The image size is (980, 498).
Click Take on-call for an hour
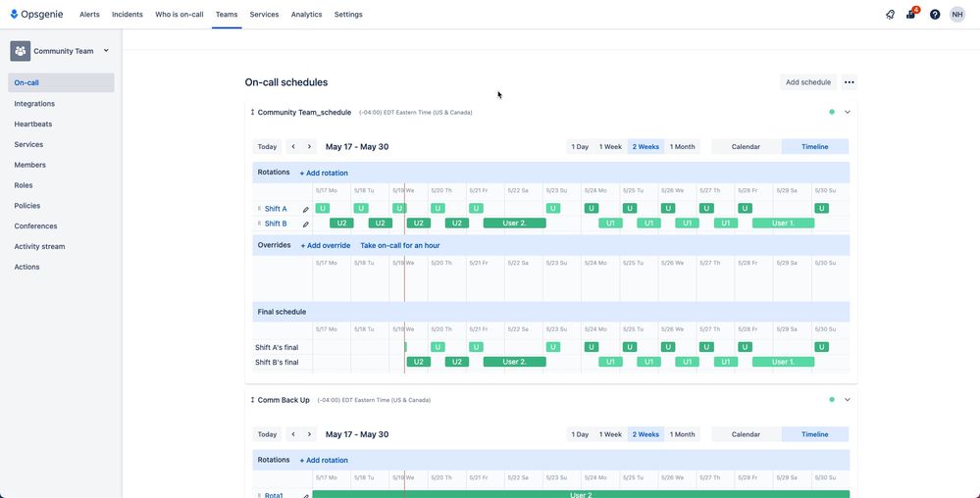pyautogui.click(x=400, y=245)
